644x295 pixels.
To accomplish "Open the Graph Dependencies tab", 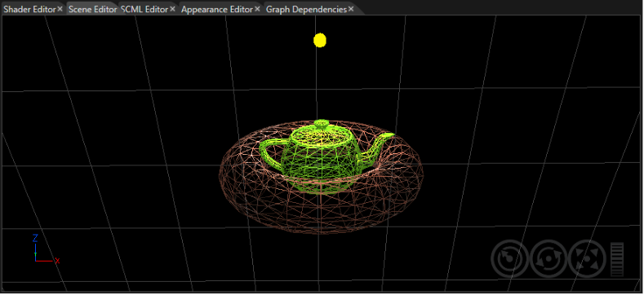I will pyautogui.click(x=306, y=10).
